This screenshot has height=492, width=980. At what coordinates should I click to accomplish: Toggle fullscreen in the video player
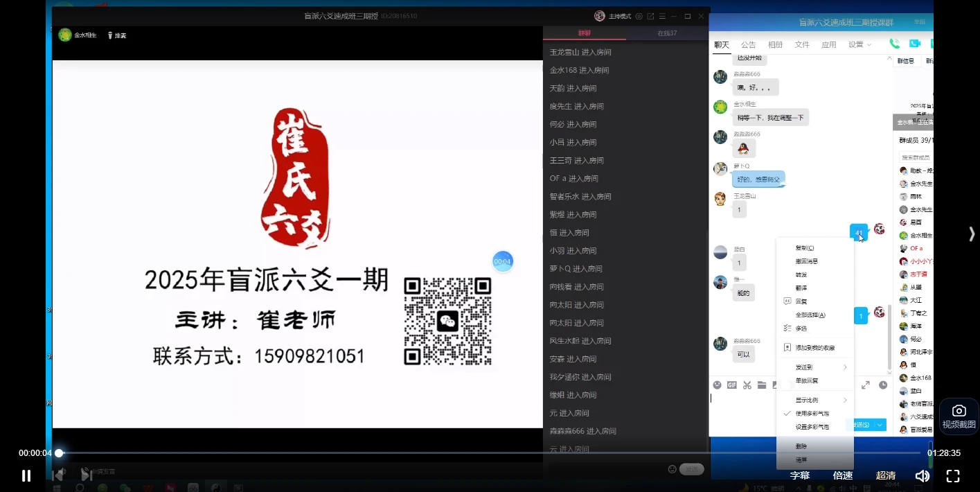click(x=953, y=475)
